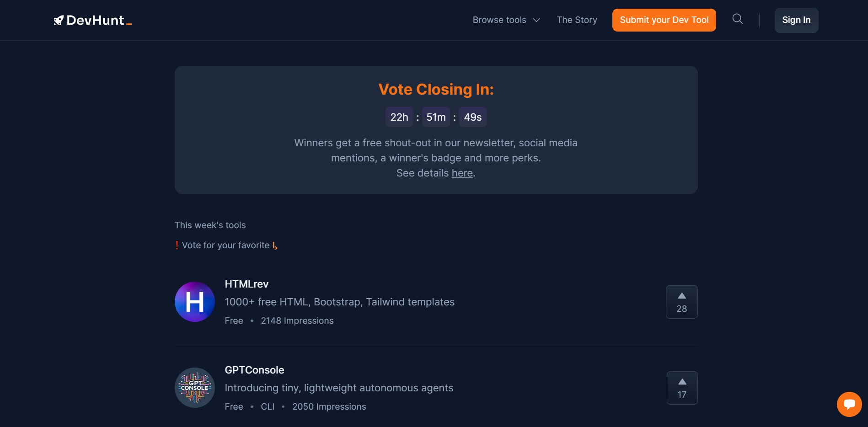Open the orange chat bubble widget
This screenshot has height=427, width=868.
[849, 404]
